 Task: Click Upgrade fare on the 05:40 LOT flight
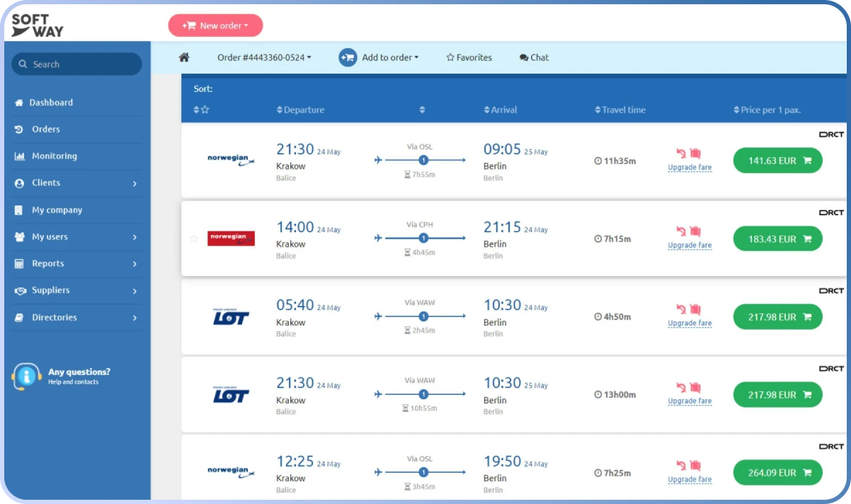coord(690,323)
